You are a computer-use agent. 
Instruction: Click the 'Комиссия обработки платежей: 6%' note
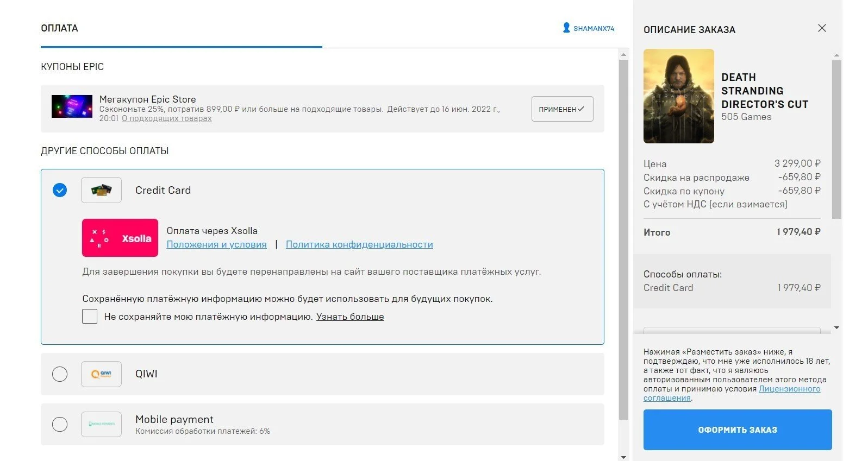point(203,431)
